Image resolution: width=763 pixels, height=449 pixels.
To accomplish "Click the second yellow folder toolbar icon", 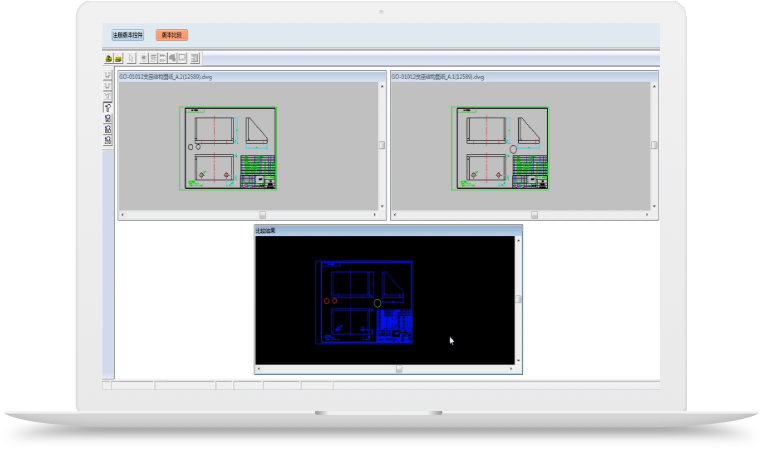I will click(118, 58).
